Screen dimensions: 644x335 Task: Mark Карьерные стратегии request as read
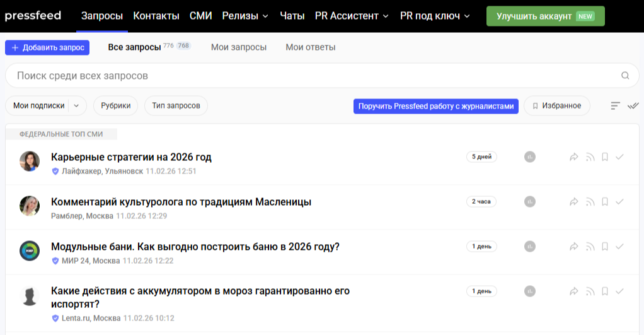(619, 157)
